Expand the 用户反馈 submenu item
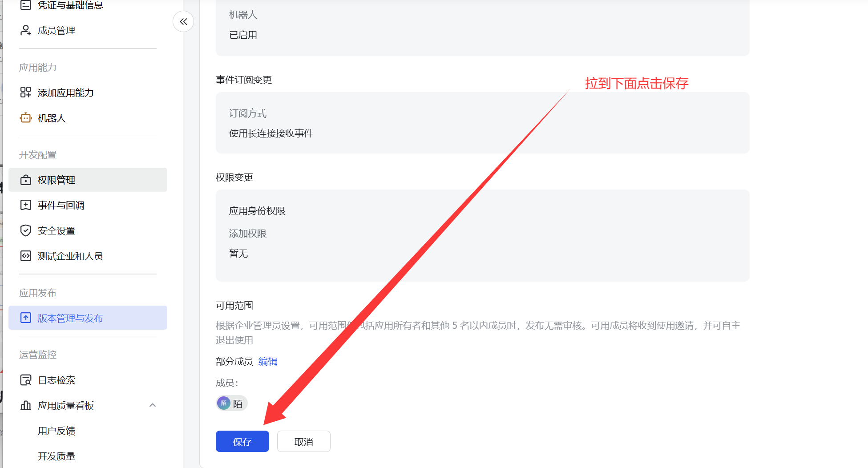The image size is (868, 468). (57, 431)
